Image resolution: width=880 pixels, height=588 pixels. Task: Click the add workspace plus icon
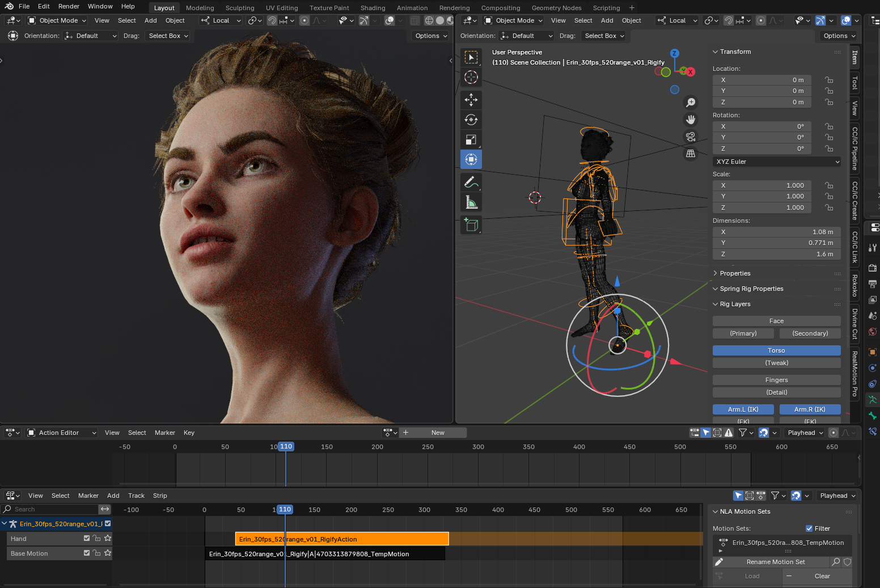[x=632, y=8]
